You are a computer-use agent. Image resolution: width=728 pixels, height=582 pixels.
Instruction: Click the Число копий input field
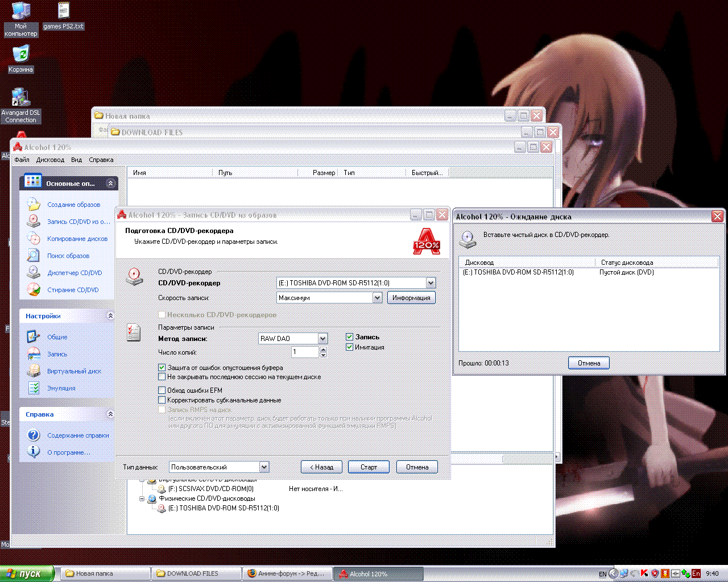point(304,352)
